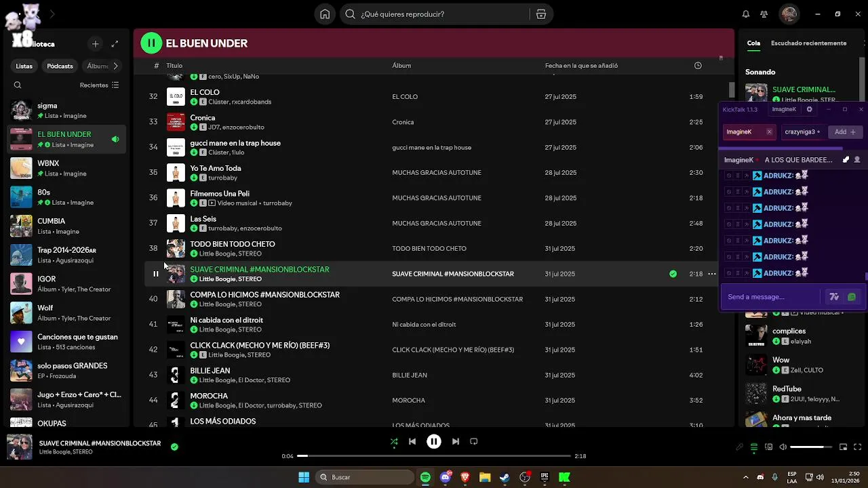Open the now playing album cover thumbnail

[x=19, y=447]
